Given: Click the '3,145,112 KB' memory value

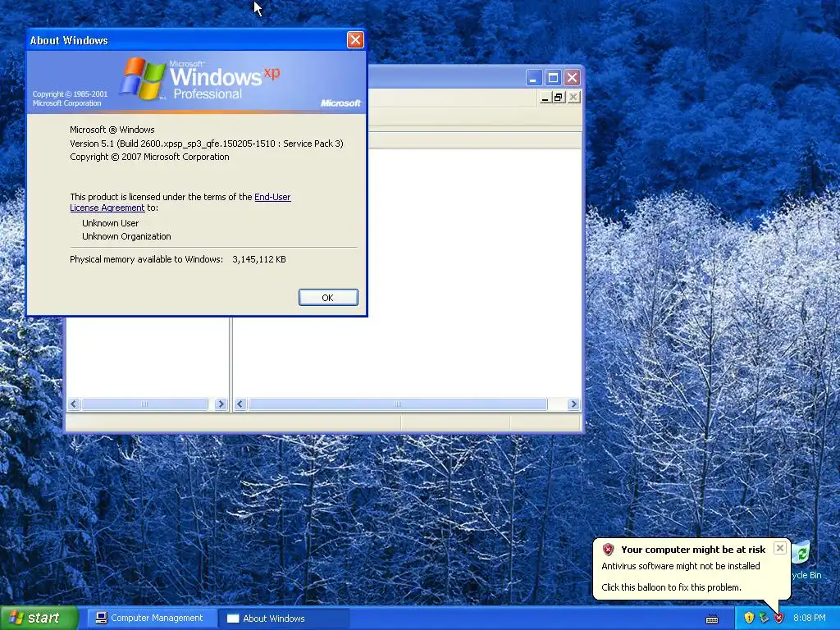Looking at the screenshot, I should (x=258, y=259).
